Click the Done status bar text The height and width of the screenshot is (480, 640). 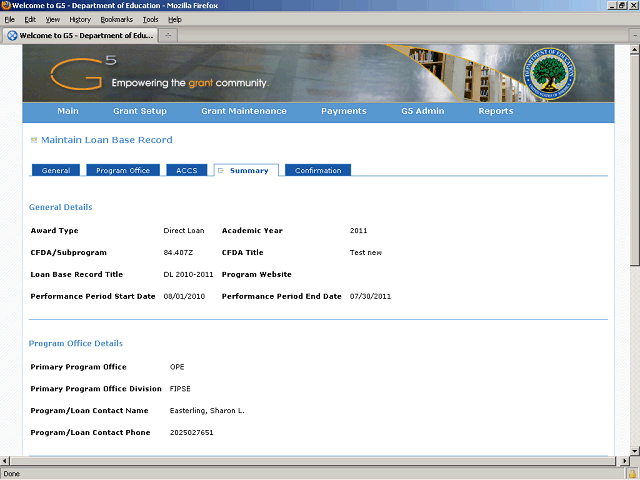[11, 474]
